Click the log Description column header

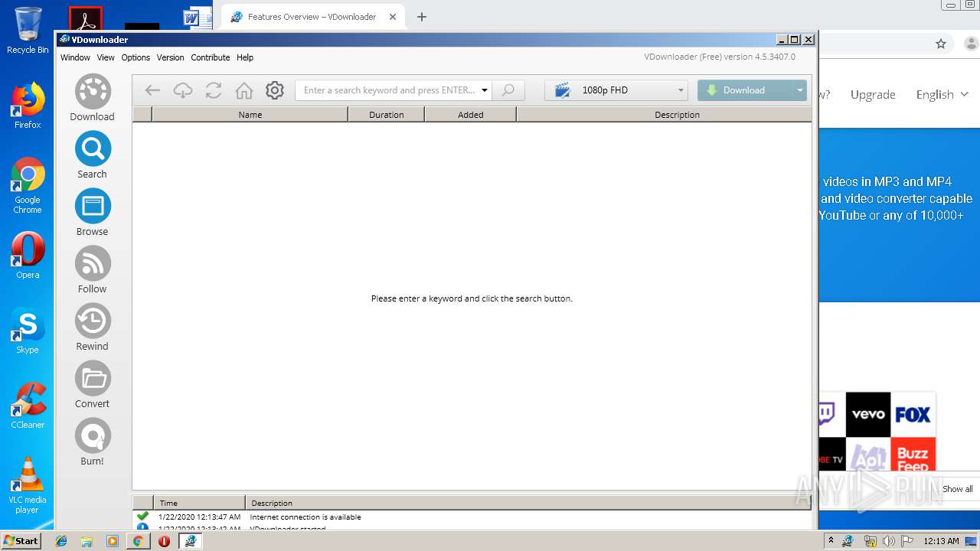click(x=528, y=503)
